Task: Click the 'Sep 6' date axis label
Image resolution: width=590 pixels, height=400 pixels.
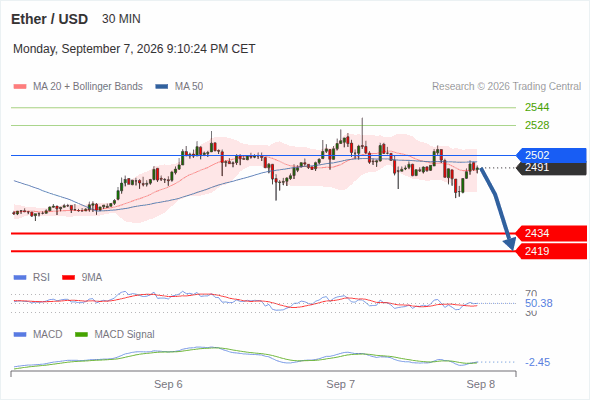Action: tap(168, 384)
